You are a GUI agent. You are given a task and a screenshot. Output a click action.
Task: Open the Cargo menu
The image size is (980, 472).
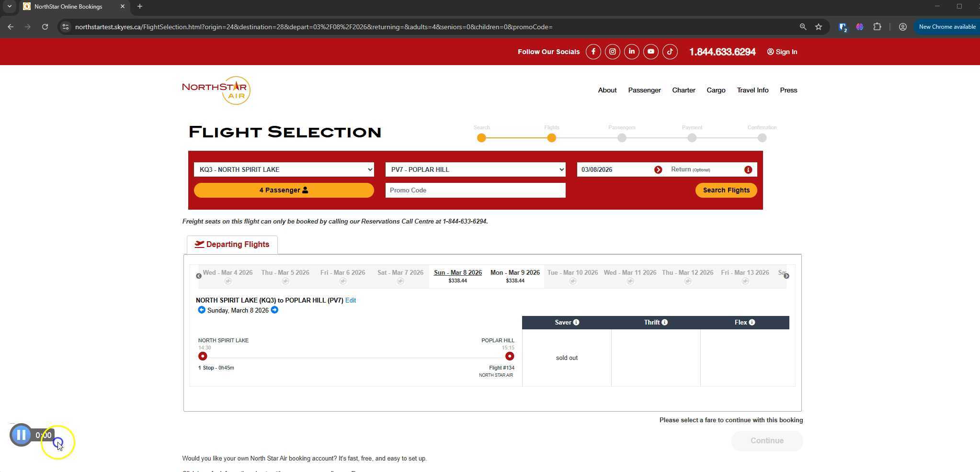[x=716, y=90]
